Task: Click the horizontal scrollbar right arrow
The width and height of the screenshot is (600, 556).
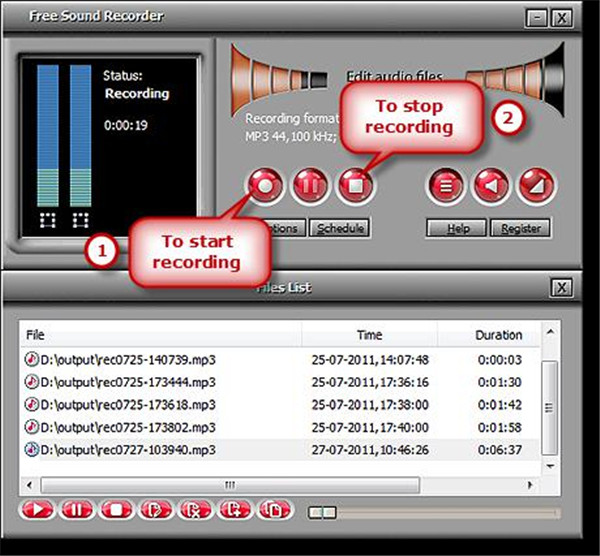Action: [x=530, y=485]
